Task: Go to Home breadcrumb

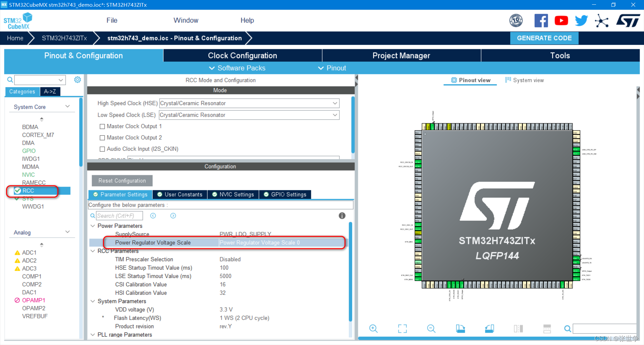Action: click(15, 38)
